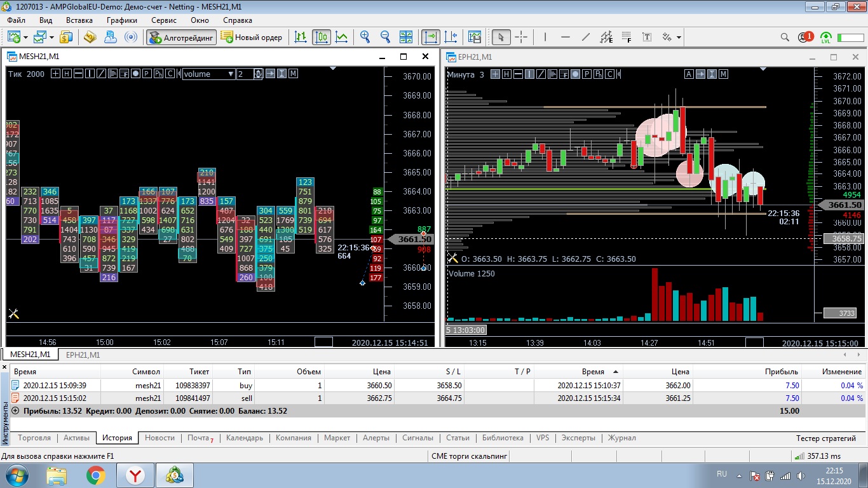868x488 pixels.
Task: Open File Explorer from taskbar
Action: point(57,475)
